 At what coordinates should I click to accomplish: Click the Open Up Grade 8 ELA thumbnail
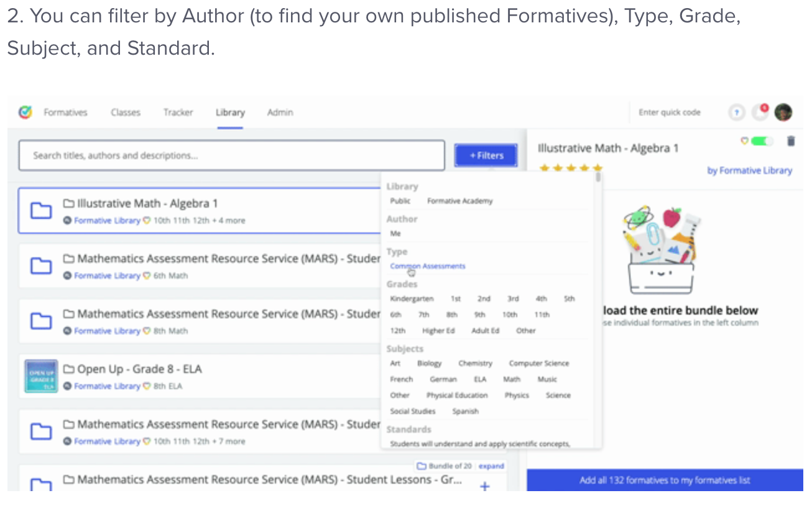[41, 376]
